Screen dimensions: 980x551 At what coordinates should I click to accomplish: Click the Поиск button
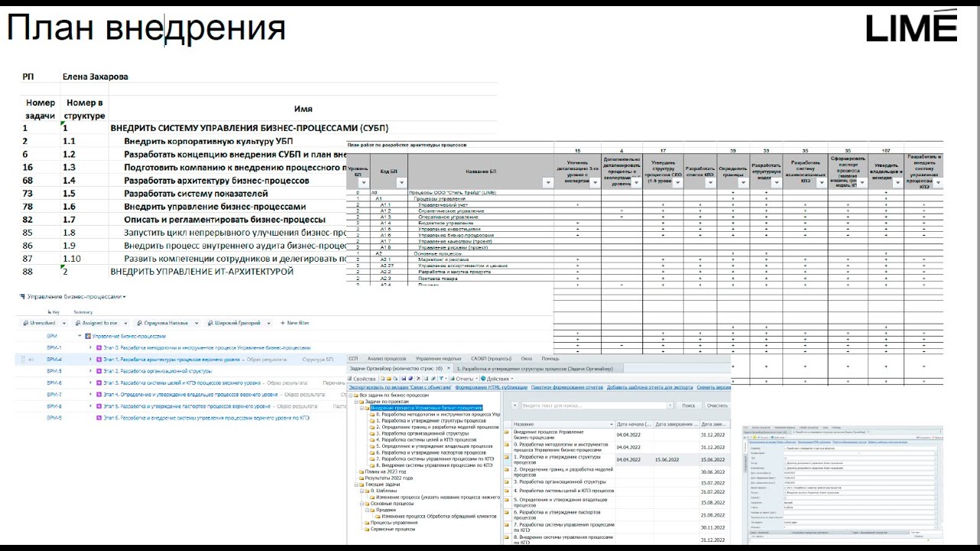(x=688, y=406)
